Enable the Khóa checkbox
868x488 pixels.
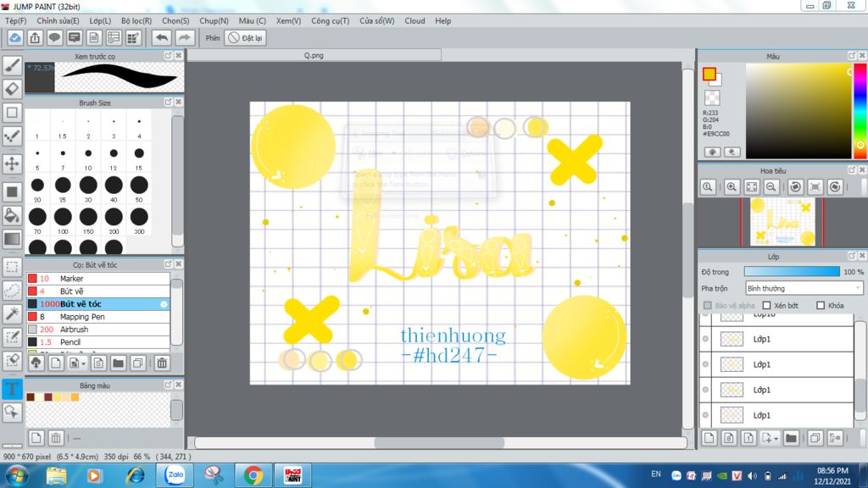[821, 305]
